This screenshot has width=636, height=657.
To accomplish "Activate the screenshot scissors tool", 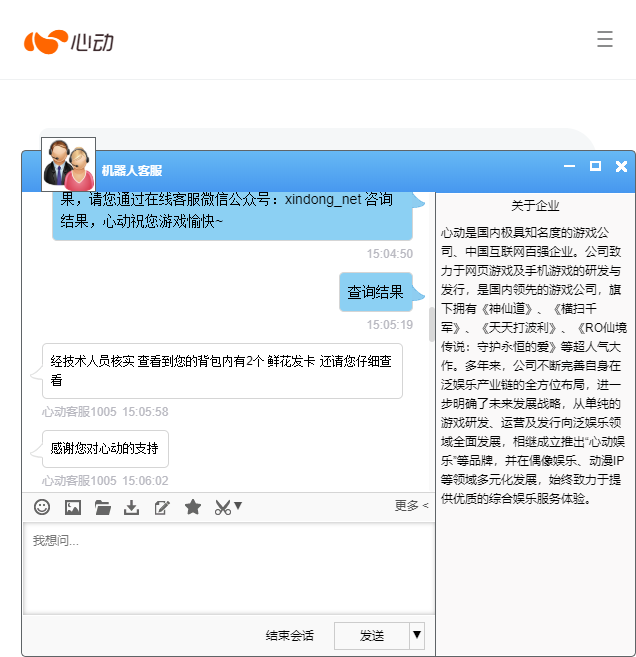I will coord(223,507).
